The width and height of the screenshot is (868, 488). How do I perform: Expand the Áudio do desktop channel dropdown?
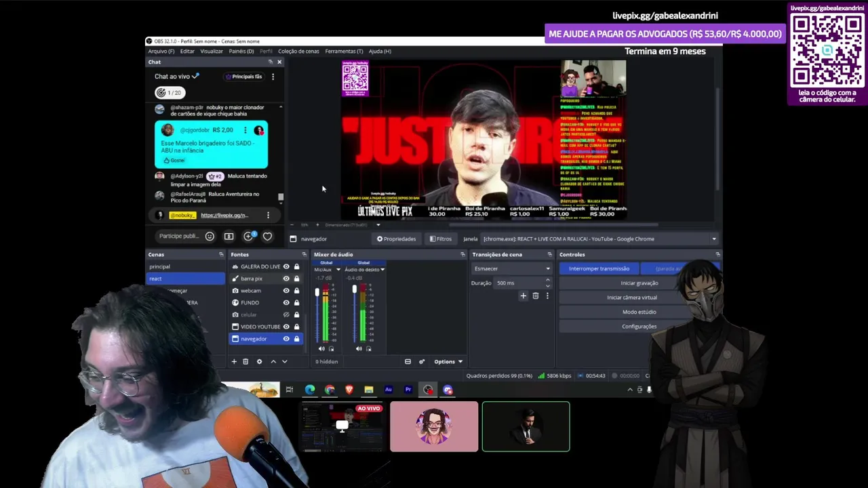tap(382, 270)
